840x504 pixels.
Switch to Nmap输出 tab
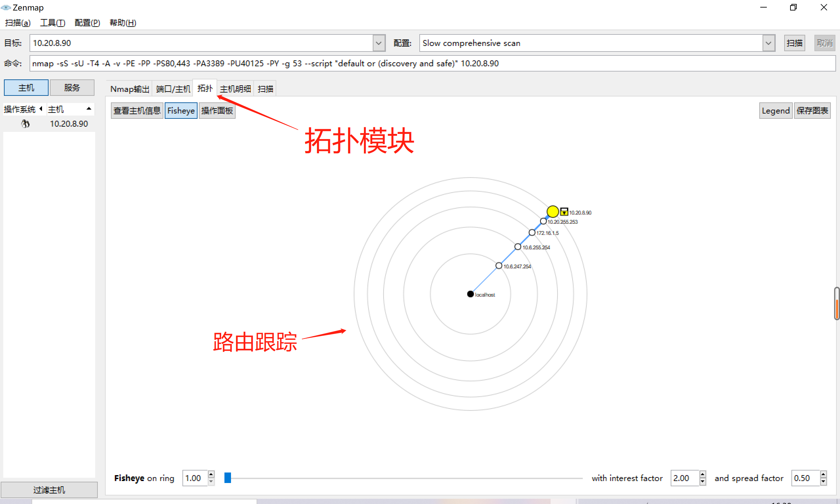click(x=130, y=89)
